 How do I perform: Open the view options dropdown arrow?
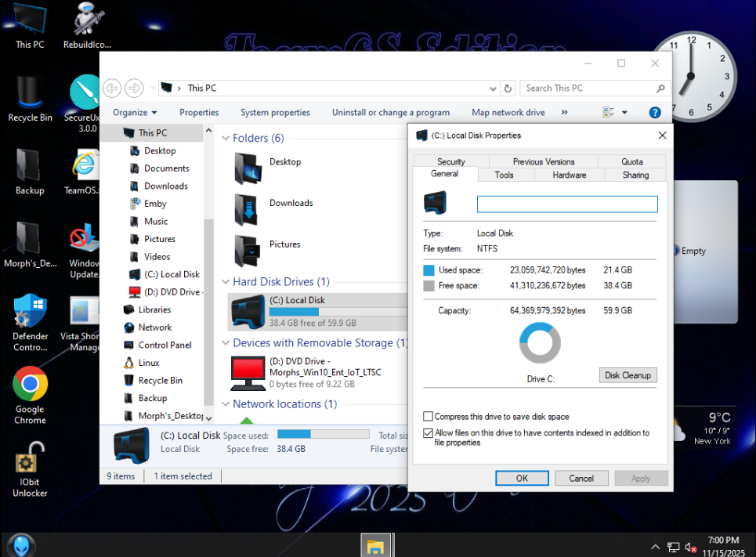coord(624,112)
